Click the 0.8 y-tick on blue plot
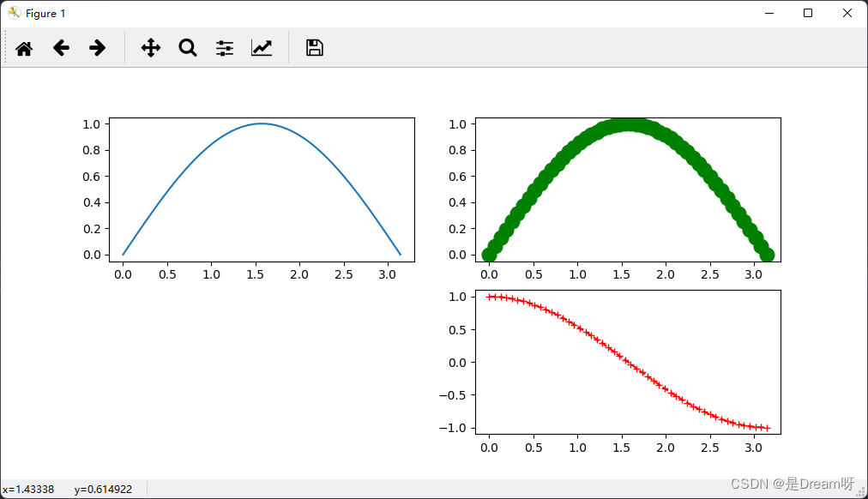Screen dimensions: 868x499 [92, 150]
